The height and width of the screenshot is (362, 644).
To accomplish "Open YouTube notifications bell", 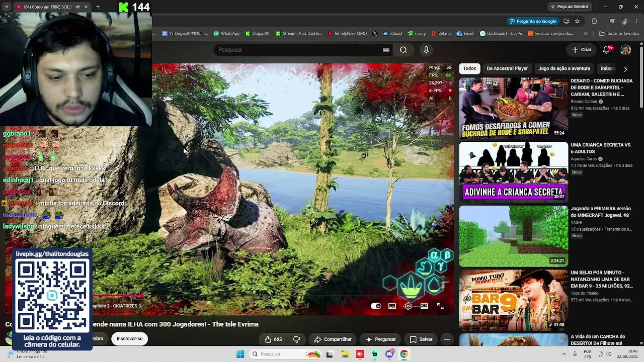I will (607, 50).
